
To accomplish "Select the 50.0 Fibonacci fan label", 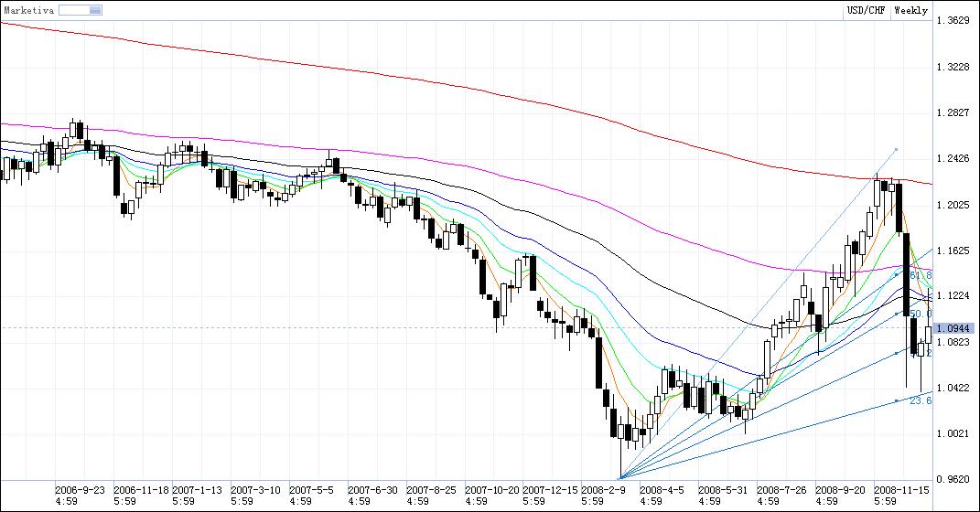I will coord(921,315).
